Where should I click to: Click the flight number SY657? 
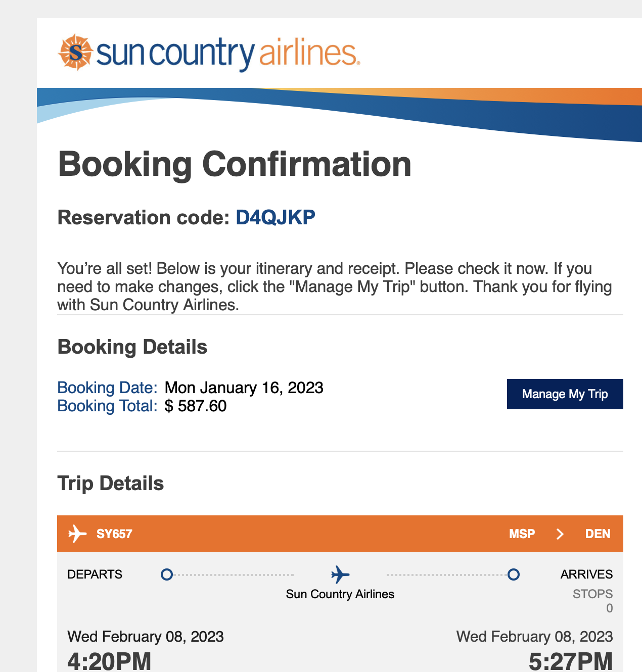[x=114, y=534]
